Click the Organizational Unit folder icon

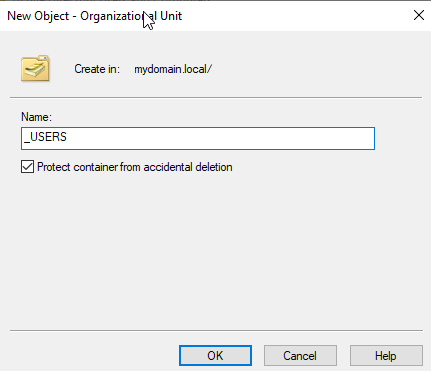click(35, 69)
